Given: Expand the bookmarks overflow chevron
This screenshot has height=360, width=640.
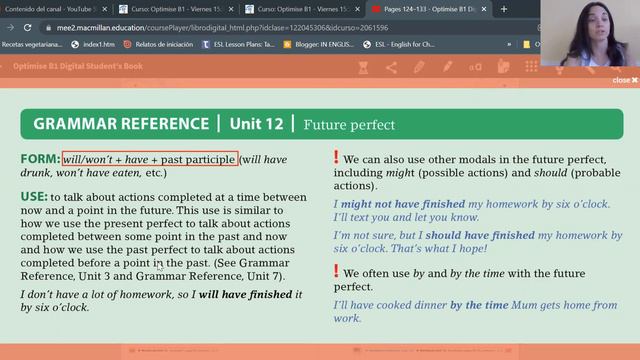Looking at the screenshot, I should click(509, 44).
